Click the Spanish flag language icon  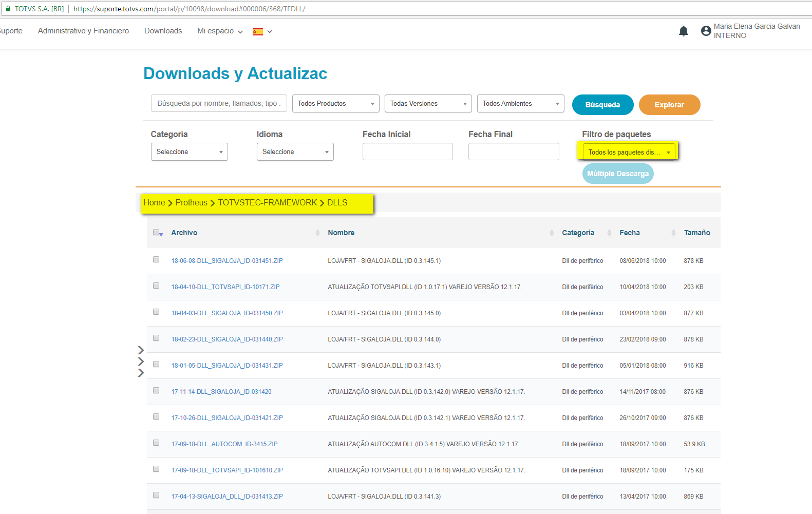click(x=258, y=32)
